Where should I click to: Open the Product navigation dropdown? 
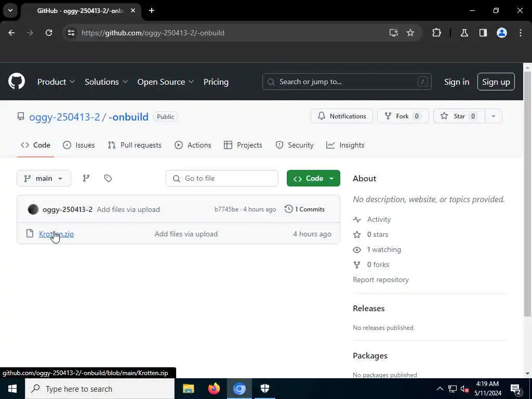pyautogui.click(x=56, y=82)
